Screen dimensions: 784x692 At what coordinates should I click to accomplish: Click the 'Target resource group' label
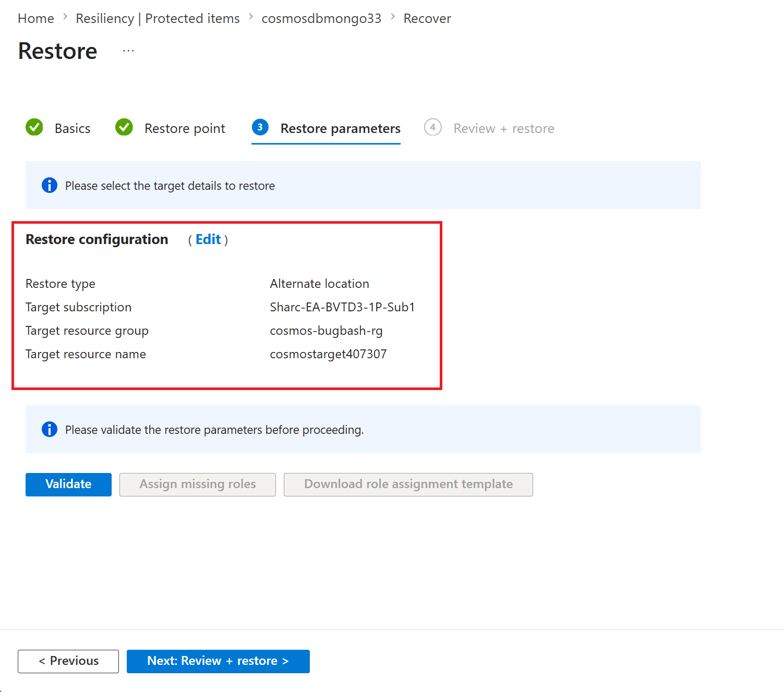pyautogui.click(x=87, y=331)
